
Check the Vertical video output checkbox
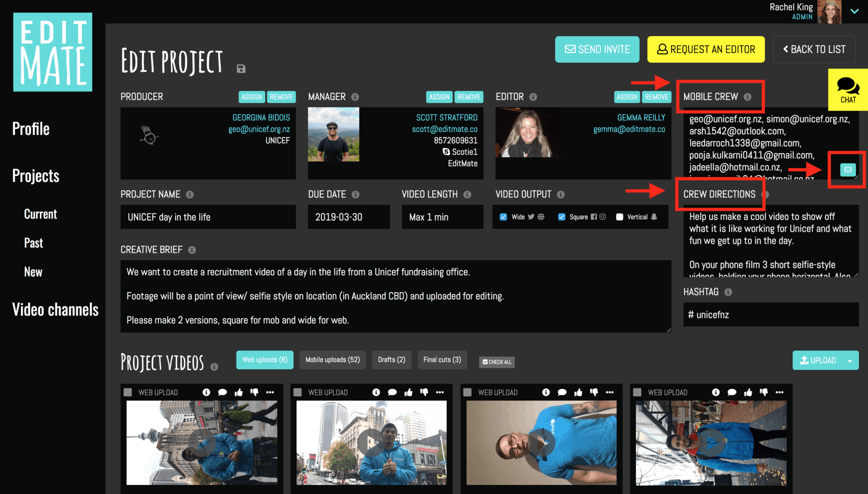(x=619, y=217)
